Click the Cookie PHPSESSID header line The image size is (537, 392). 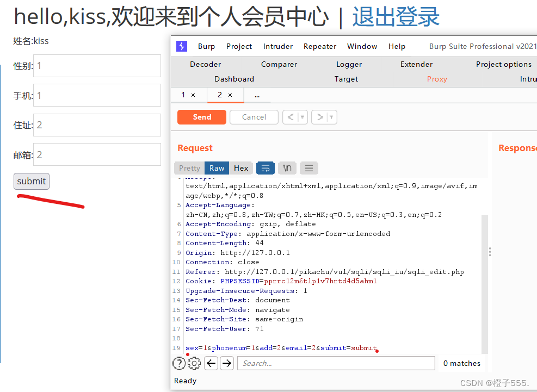point(281,281)
